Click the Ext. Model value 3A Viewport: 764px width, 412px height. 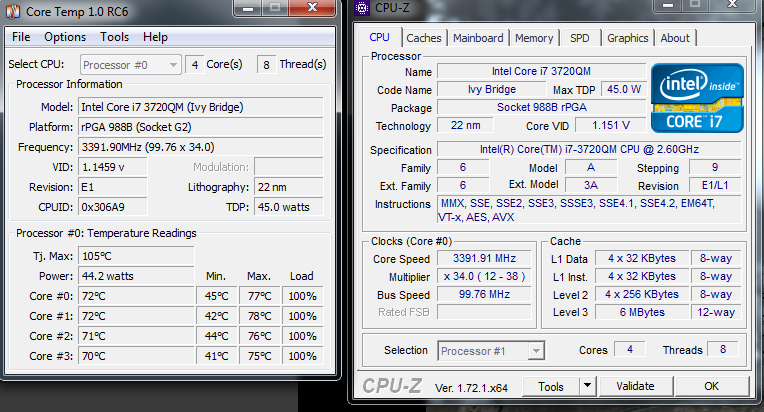(x=591, y=185)
